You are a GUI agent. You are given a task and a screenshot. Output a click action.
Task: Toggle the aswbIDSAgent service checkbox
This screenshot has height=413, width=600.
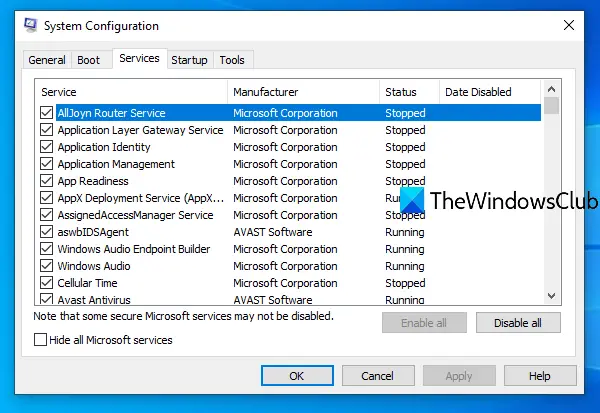pyautogui.click(x=47, y=232)
